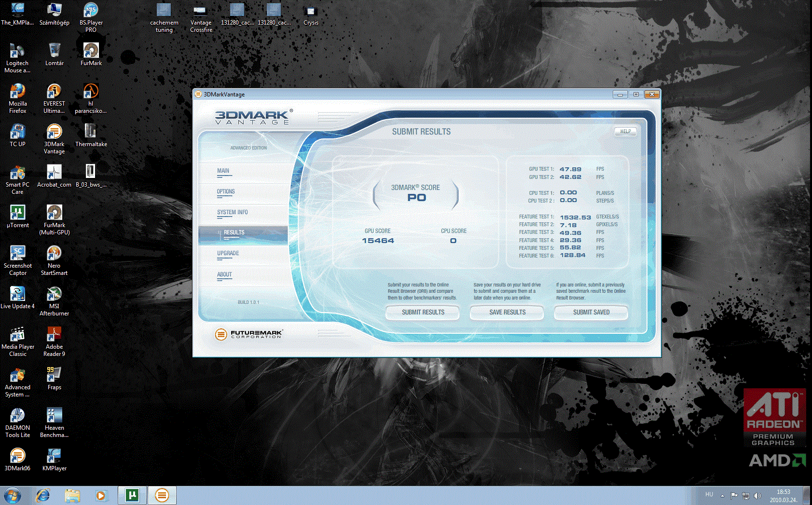The width and height of the screenshot is (812, 505).
Task: Click the GPU score value 15464
Action: point(378,241)
